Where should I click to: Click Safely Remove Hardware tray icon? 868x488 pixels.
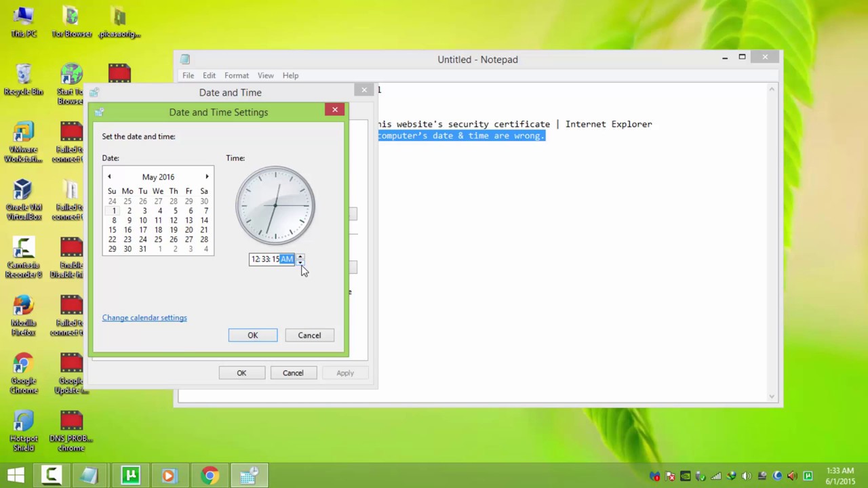(x=701, y=476)
